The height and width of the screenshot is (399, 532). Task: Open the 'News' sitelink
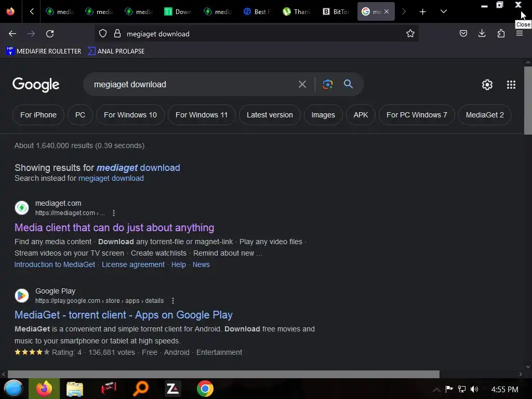[x=201, y=264]
